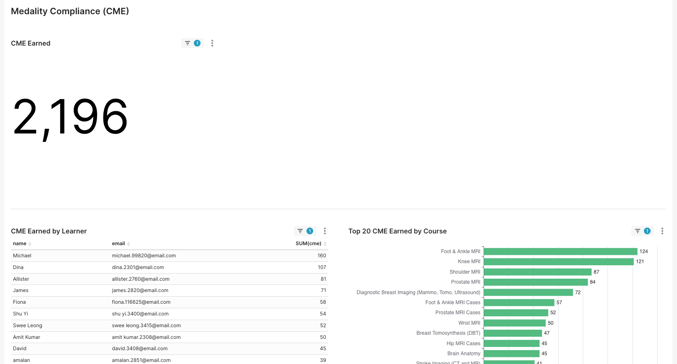Sort table by email column
Screen dimensions: 677x364
pyautogui.click(x=121, y=244)
